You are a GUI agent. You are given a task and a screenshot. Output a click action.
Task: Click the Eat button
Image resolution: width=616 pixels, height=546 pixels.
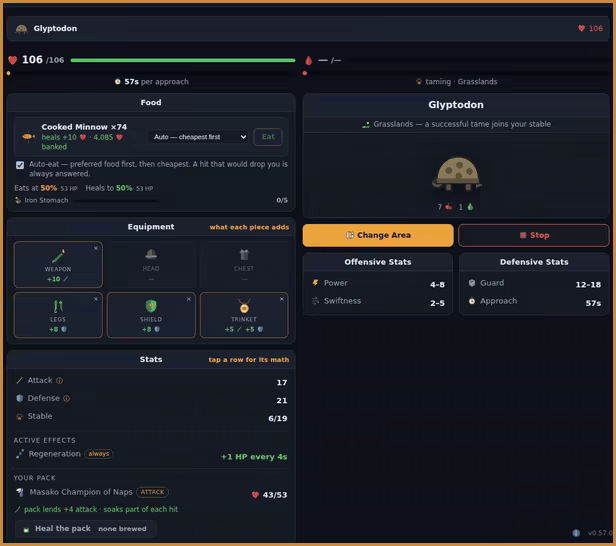[268, 137]
